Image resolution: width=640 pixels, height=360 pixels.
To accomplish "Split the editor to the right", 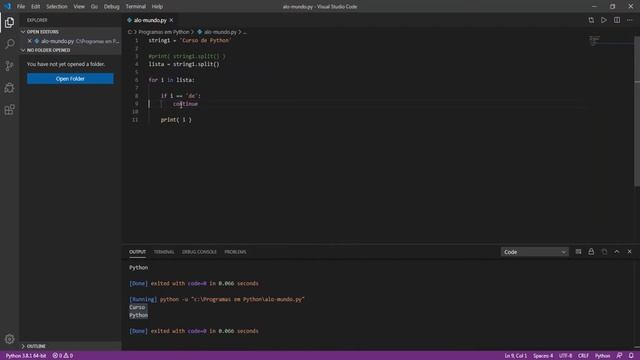I will pos(617,20).
